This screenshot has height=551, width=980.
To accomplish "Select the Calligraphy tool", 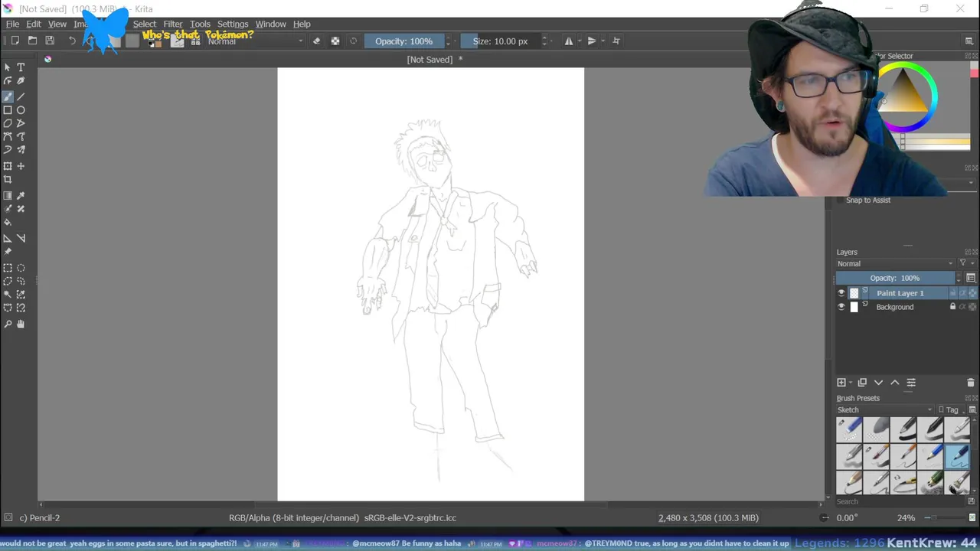I will coord(21,81).
